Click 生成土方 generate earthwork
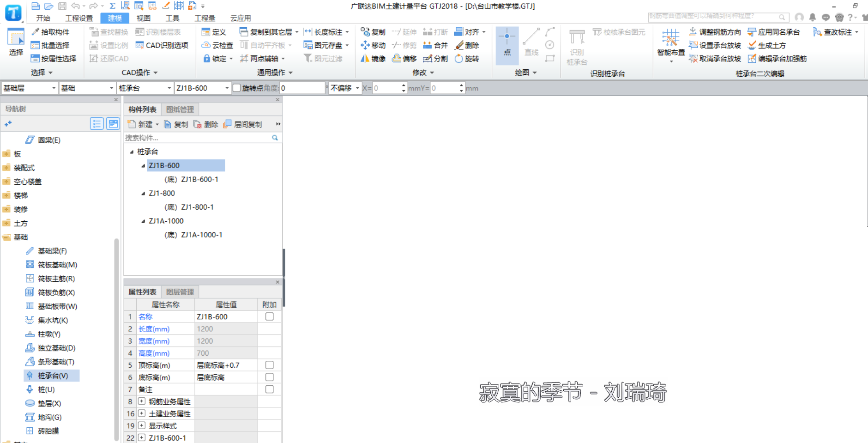The image size is (868, 443). [x=767, y=45]
